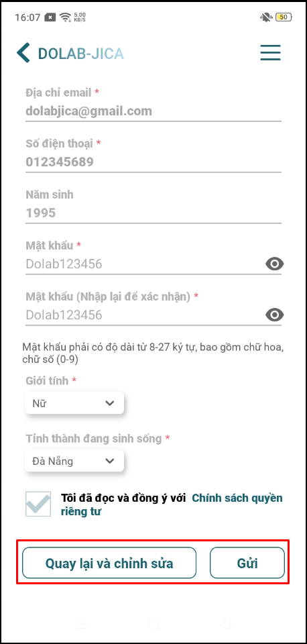The height and width of the screenshot is (644, 307).
Task: Open the Tỉnh thành dropdown showing Đà Nẵng
Action: pyautogui.click(x=74, y=461)
